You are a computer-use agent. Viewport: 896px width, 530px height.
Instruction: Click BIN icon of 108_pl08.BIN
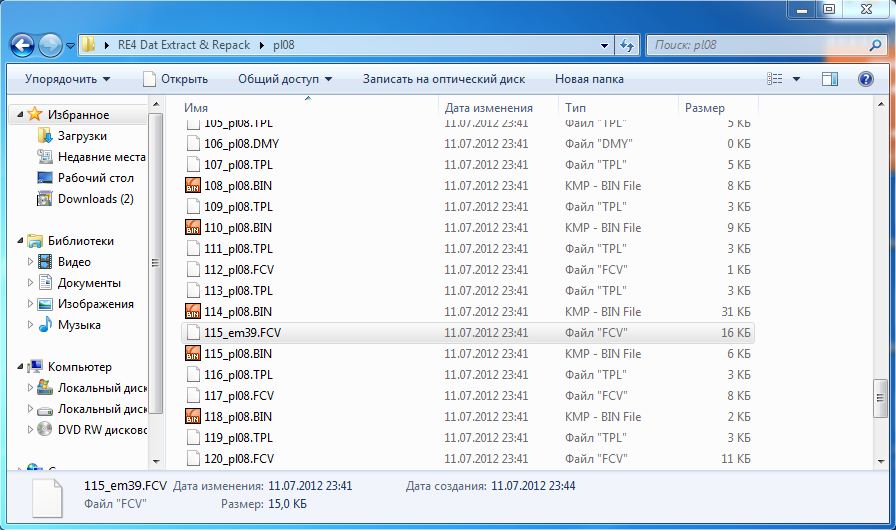193,186
